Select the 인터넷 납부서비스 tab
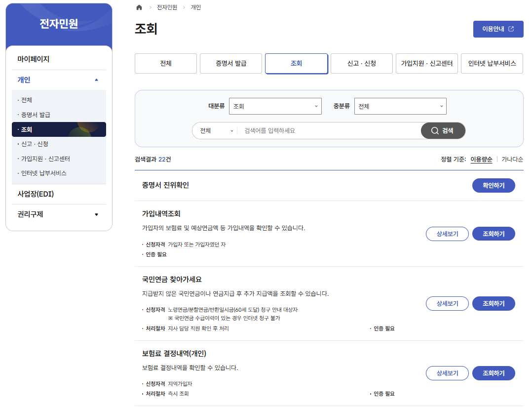Screen dimensions: 532x409 click(x=492, y=63)
